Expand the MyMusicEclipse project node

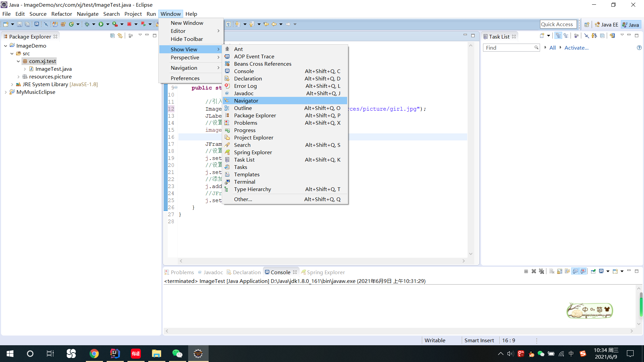click(x=6, y=92)
